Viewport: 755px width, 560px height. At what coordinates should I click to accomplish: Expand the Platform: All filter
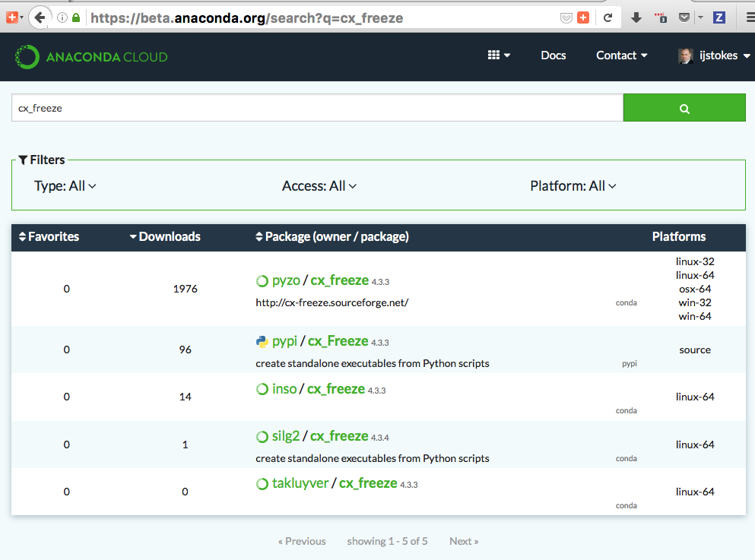(x=573, y=185)
